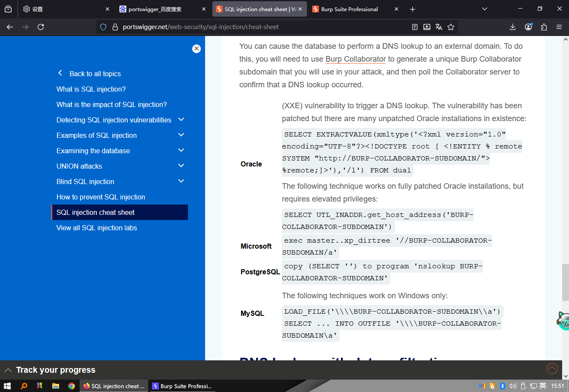569x392 pixels.
Task: Open the Firefox downloads panel
Action: (513, 27)
